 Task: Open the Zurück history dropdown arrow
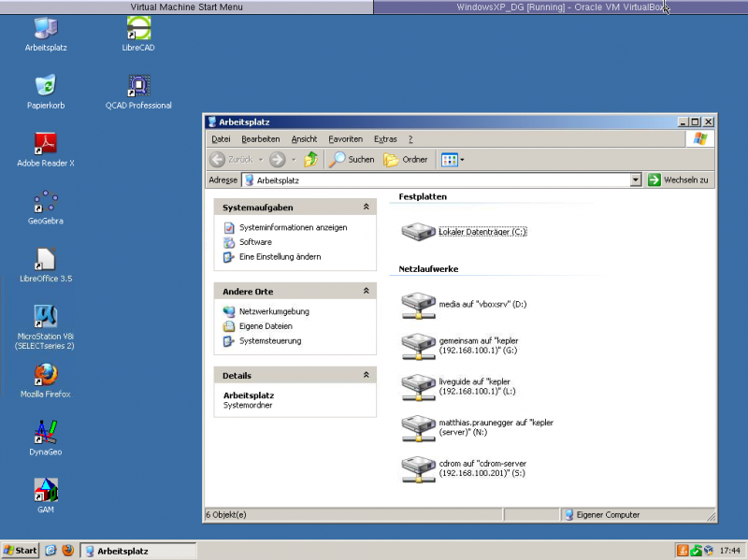pyautogui.click(x=261, y=159)
